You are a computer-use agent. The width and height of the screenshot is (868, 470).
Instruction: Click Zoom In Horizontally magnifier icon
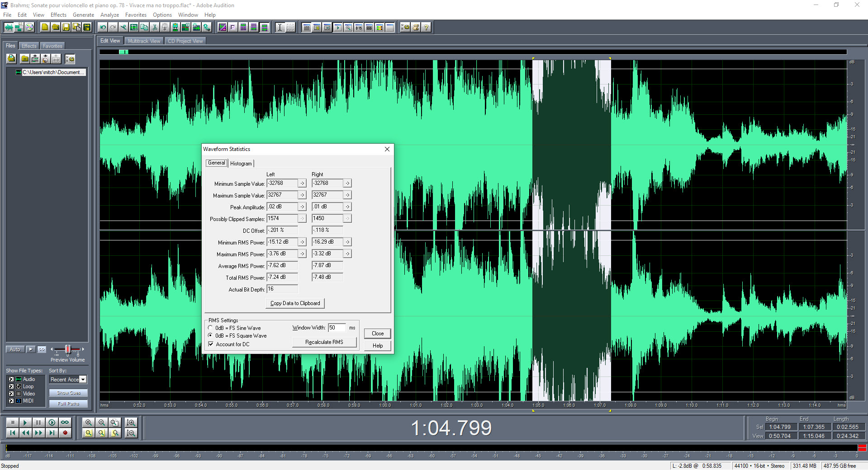tap(89, 423)
